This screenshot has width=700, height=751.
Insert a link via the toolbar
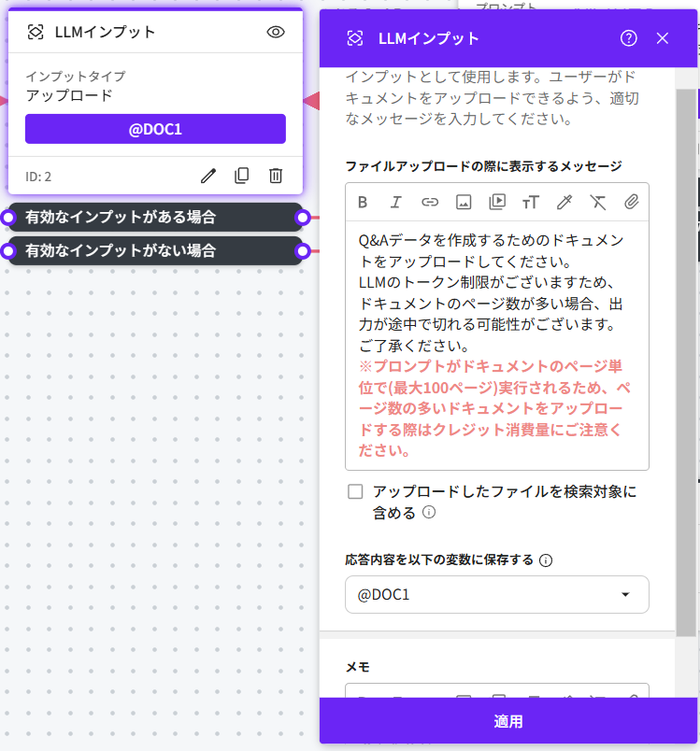(429, 202)
